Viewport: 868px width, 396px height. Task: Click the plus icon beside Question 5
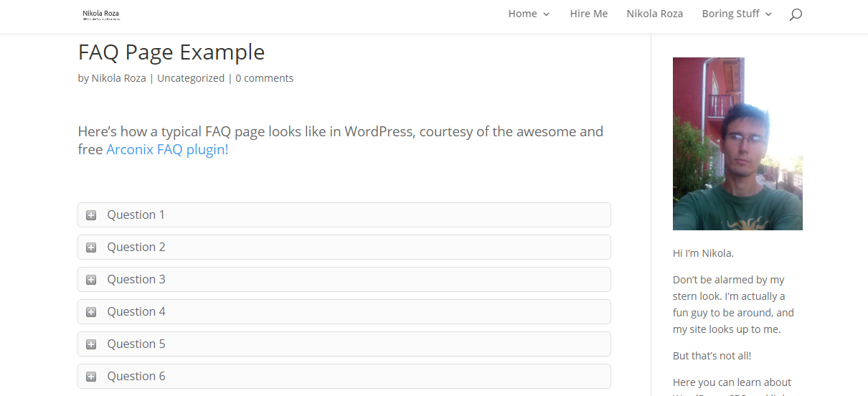91,344
